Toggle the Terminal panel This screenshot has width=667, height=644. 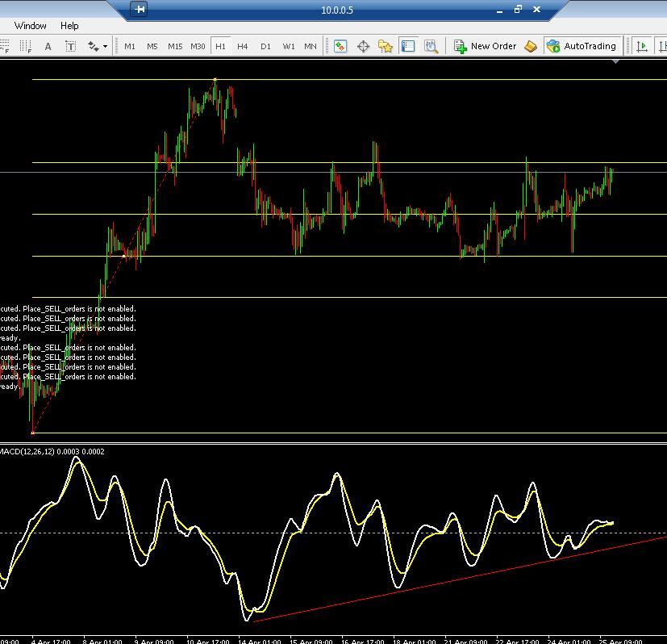pyautogui.click(x=408, y=46)
